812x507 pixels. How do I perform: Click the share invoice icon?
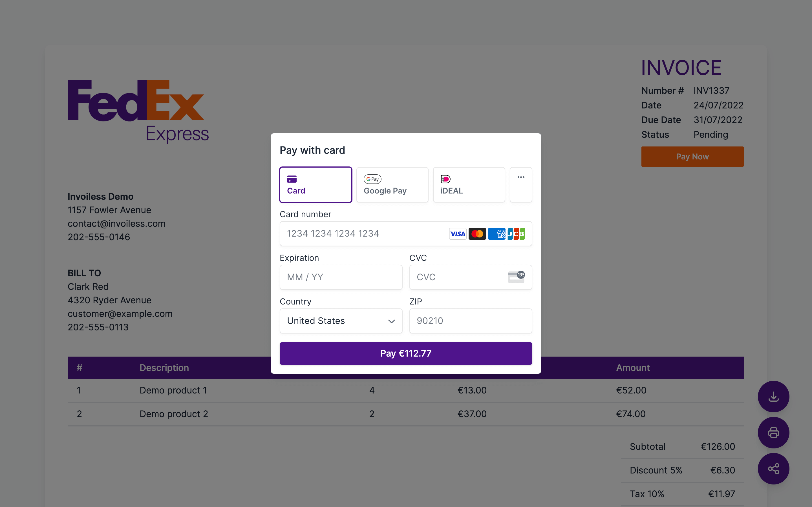tap(773, 468)
